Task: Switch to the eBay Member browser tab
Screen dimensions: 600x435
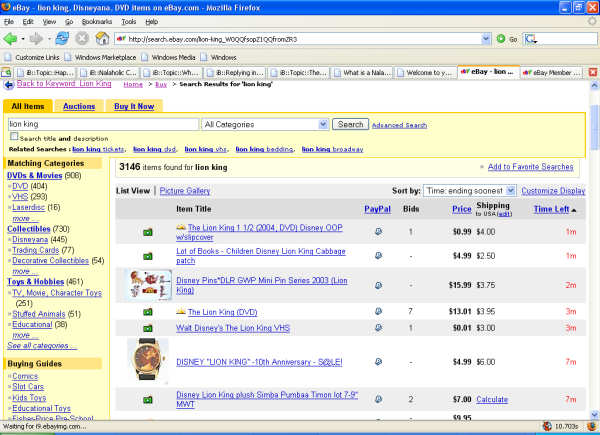Action: 551,72
